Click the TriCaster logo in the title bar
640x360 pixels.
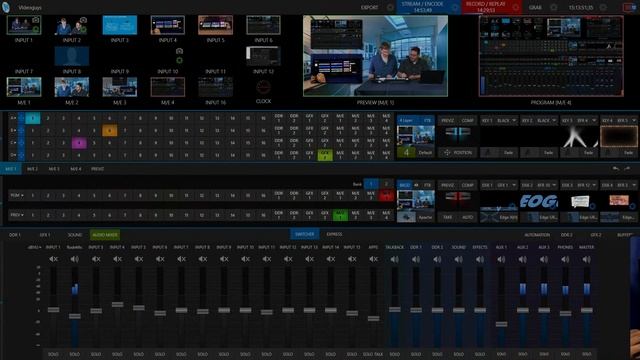click(6, 7)
